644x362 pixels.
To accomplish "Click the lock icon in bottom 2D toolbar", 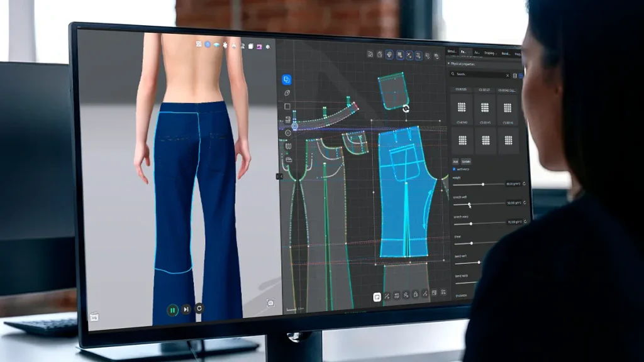I will 416,294.
